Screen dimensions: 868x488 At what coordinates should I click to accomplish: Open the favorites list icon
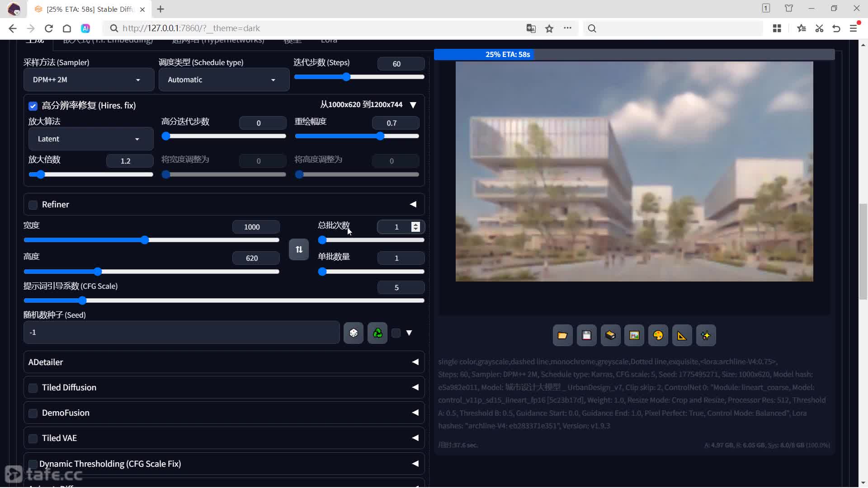802,28
